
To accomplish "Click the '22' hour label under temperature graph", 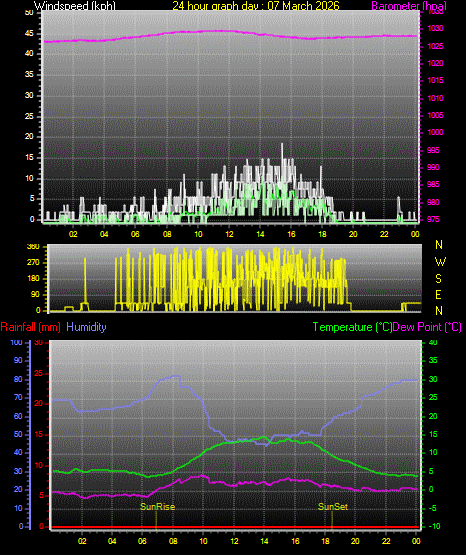I will 386,541.
